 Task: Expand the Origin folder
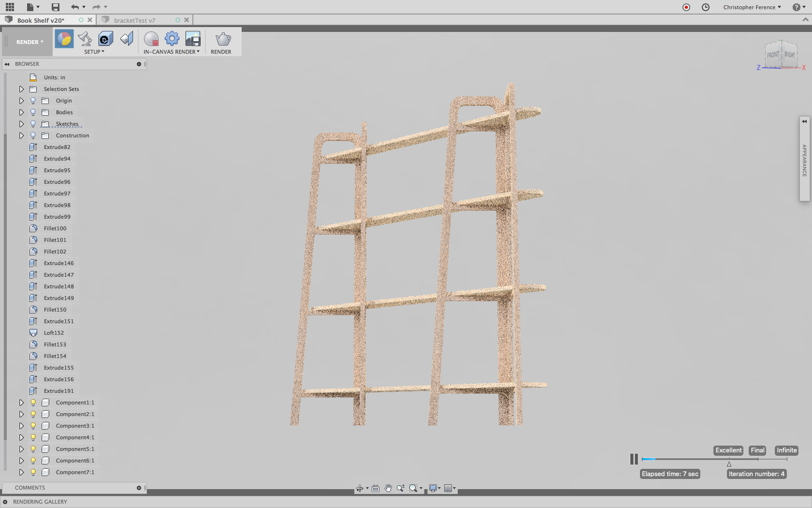coord(21,101)
